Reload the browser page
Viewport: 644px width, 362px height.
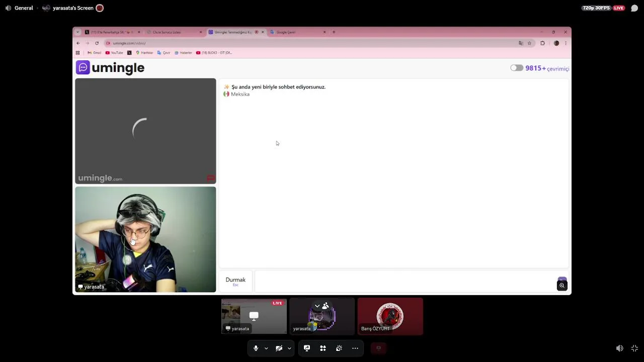97,43
